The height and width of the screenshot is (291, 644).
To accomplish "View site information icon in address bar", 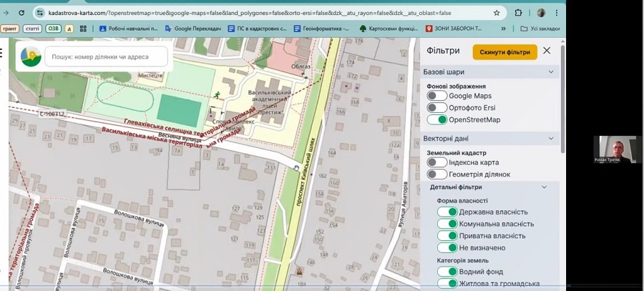I will [x=39, y=13].
